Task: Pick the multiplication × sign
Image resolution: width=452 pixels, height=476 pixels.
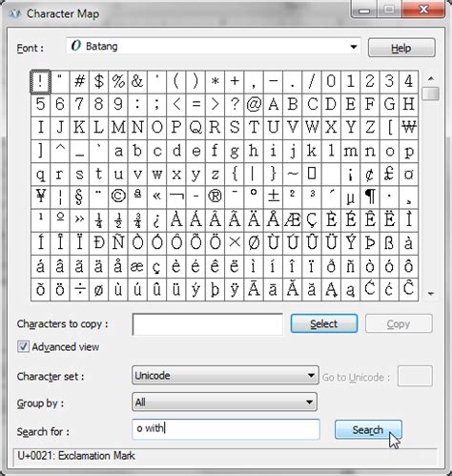Action: point(235,242)
